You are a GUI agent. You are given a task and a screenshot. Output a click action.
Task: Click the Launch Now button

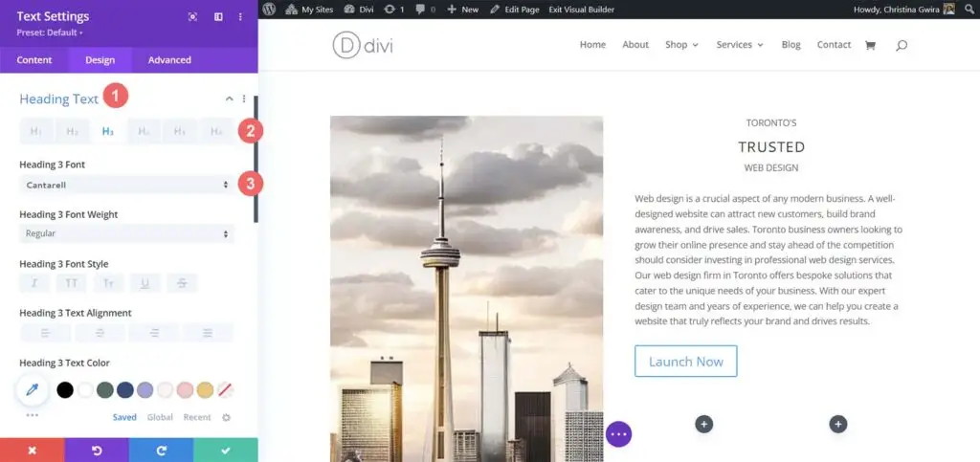(685, 362)
